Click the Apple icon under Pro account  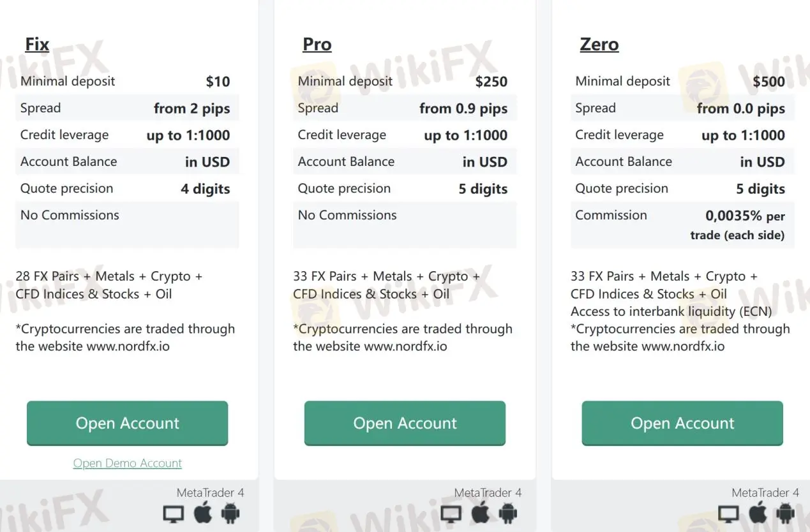[x=481, y=513]
